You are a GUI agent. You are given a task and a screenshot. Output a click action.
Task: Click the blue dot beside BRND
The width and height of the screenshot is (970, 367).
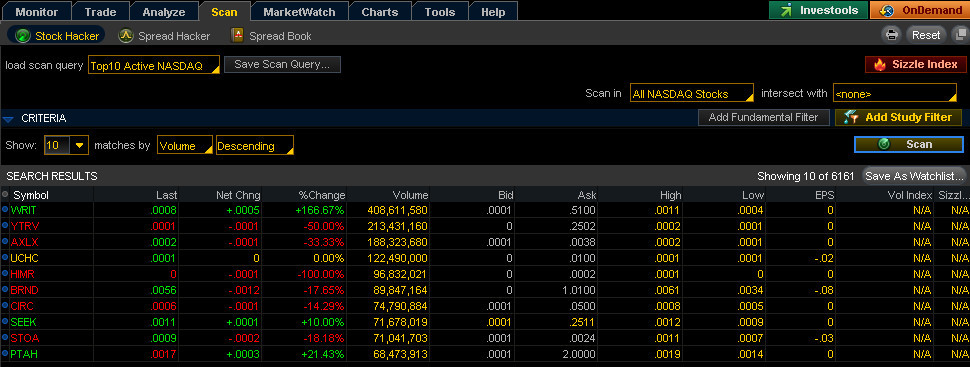pyautogui.click(x=6, y=290)
